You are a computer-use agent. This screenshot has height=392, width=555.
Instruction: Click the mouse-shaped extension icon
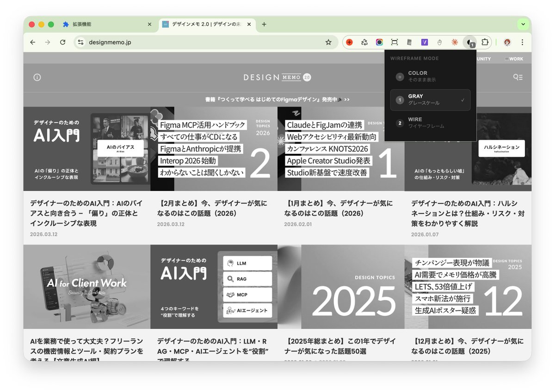click(439, 42)
